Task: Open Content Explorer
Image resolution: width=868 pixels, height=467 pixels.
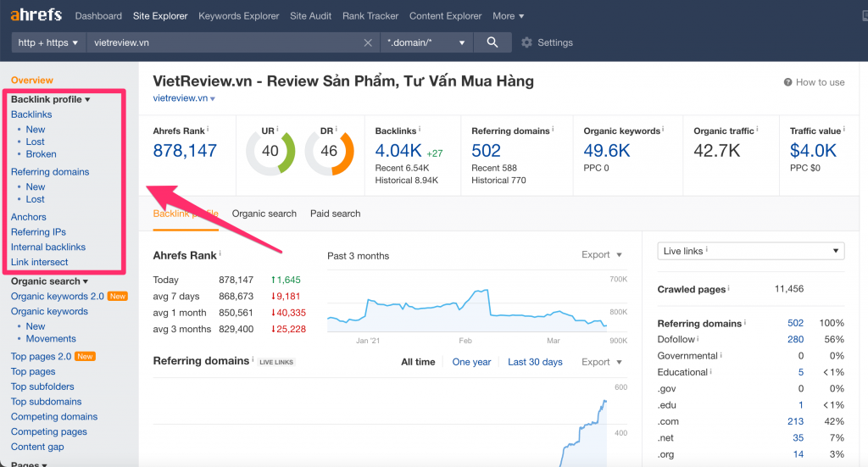Action: click(x=446, y=16)
